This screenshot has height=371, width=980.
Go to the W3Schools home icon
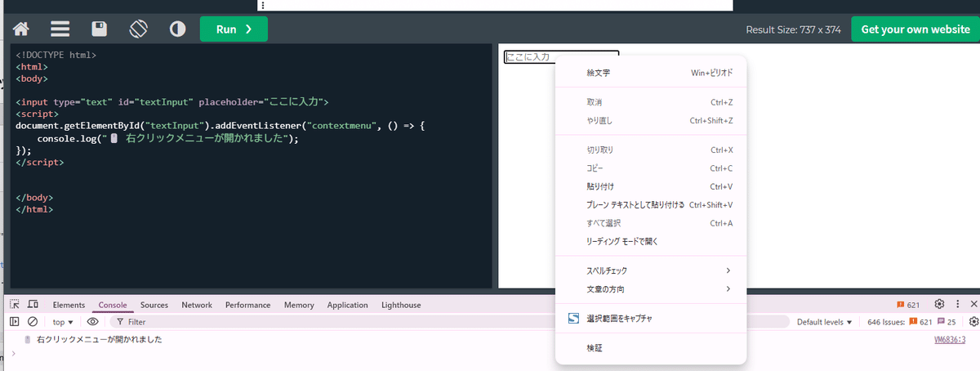pyautogui.click(x=20, y=29)
